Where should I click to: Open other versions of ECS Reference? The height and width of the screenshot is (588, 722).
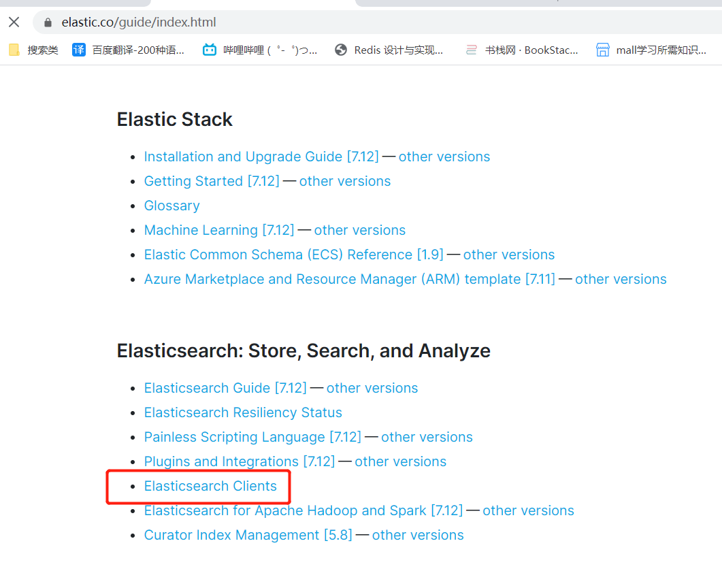coord(509,254)
